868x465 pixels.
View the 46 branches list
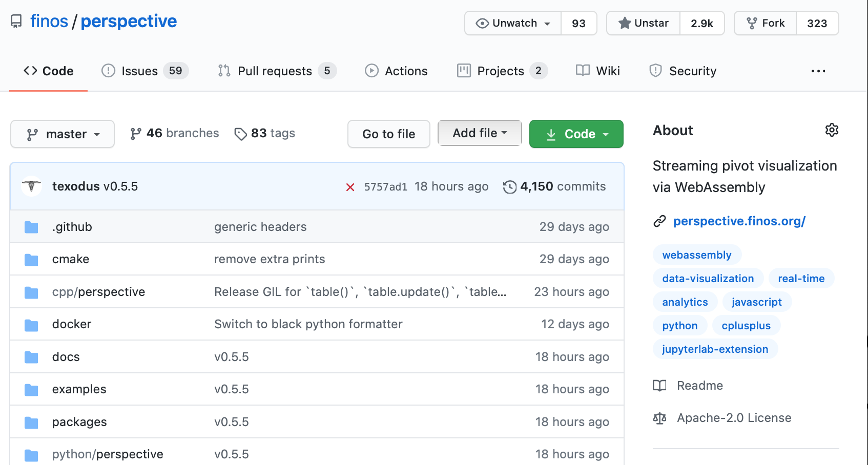coord(174,133)
